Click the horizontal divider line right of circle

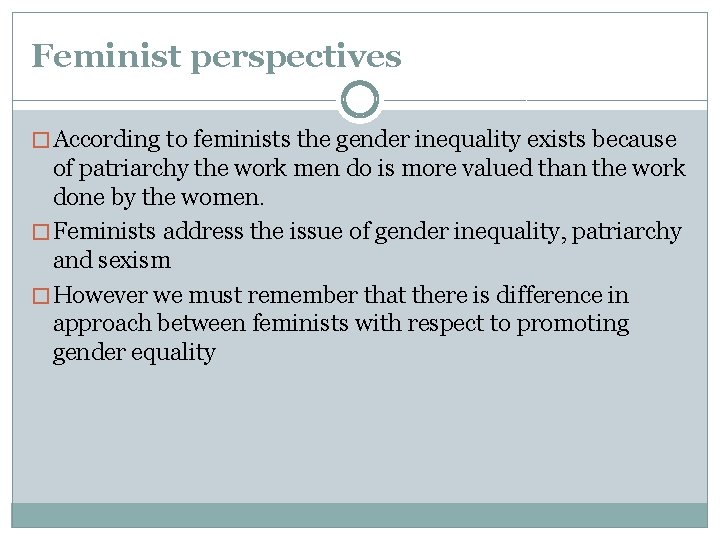pyautogui.click(x=546, y=100)
